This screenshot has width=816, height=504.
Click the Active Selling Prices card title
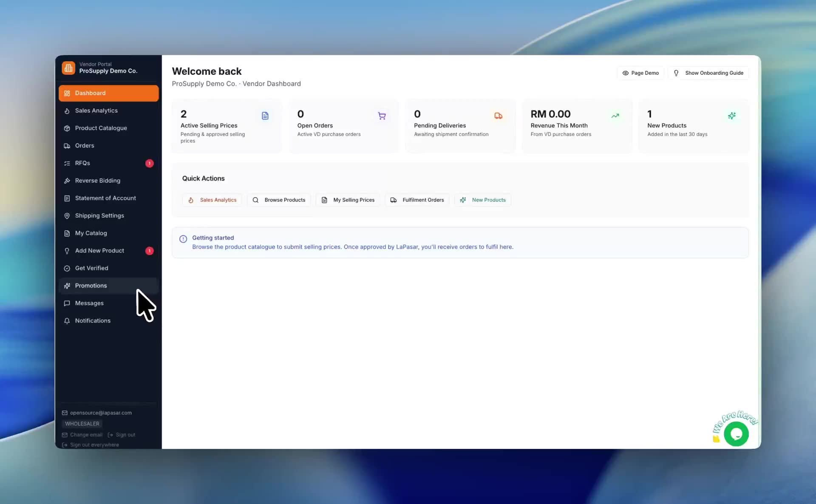click(x=209, y=125)
